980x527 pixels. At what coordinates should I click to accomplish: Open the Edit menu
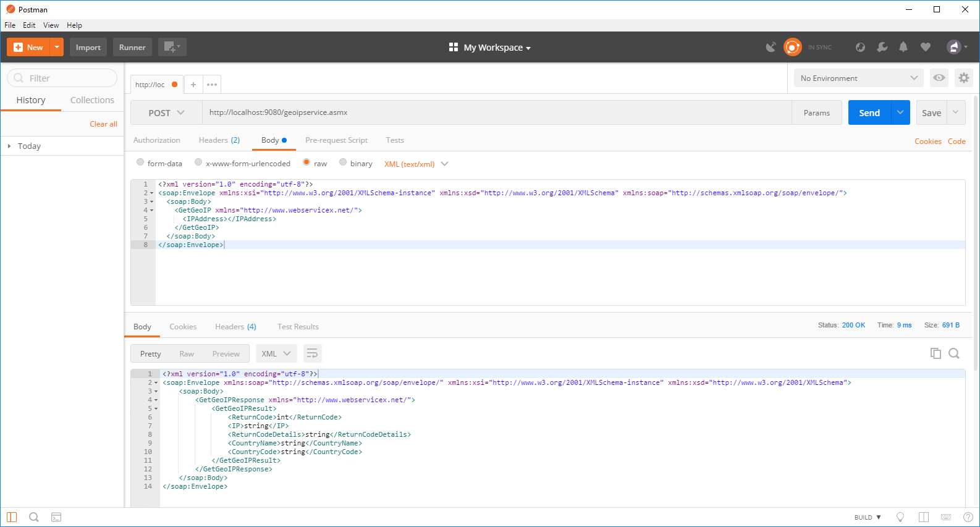click(x=29, y=25)
